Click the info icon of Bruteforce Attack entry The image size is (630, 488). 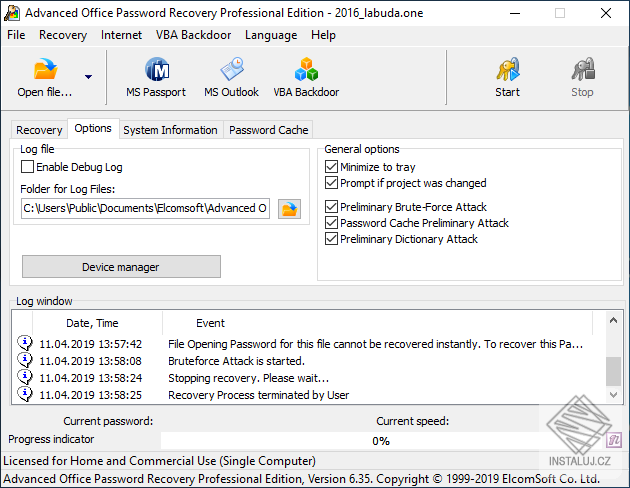coord(25,361)
